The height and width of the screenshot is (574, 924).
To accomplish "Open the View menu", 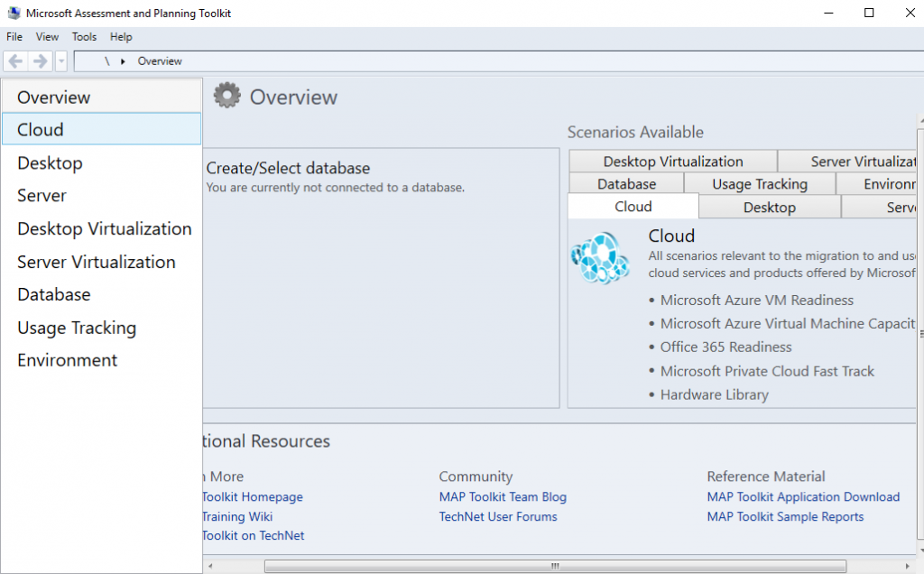I will click(47, 36).
